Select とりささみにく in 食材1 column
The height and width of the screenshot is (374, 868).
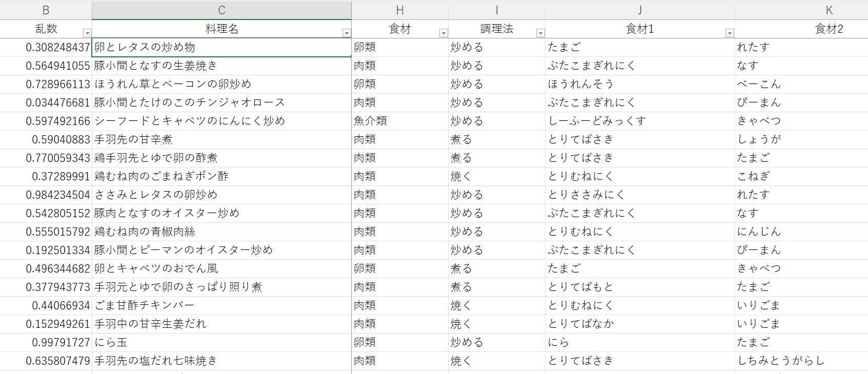point(640,195)
